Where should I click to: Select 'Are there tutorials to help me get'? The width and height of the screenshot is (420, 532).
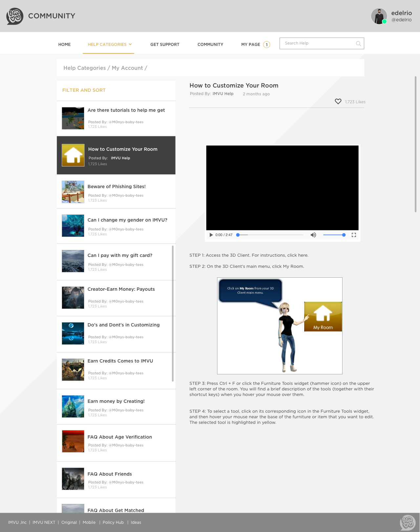coord(126,110)
